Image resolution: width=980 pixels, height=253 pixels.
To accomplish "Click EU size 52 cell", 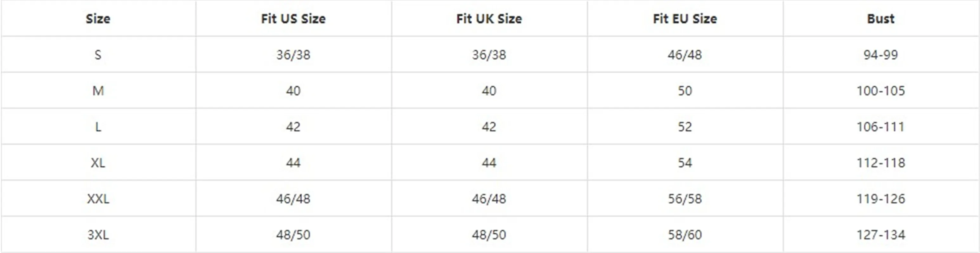I will [x=685, y=127].
